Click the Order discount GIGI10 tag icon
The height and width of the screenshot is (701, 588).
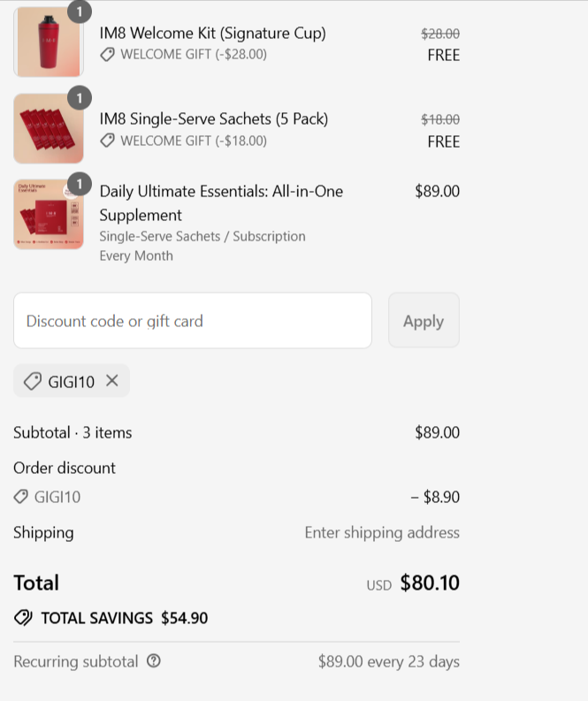pos(20,497)
